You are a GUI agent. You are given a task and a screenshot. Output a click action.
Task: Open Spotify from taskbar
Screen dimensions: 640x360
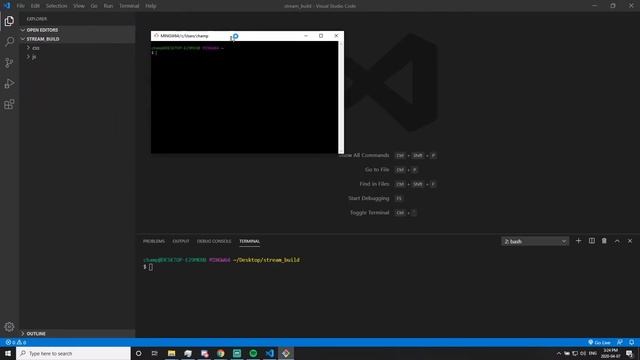coord(253,353)
